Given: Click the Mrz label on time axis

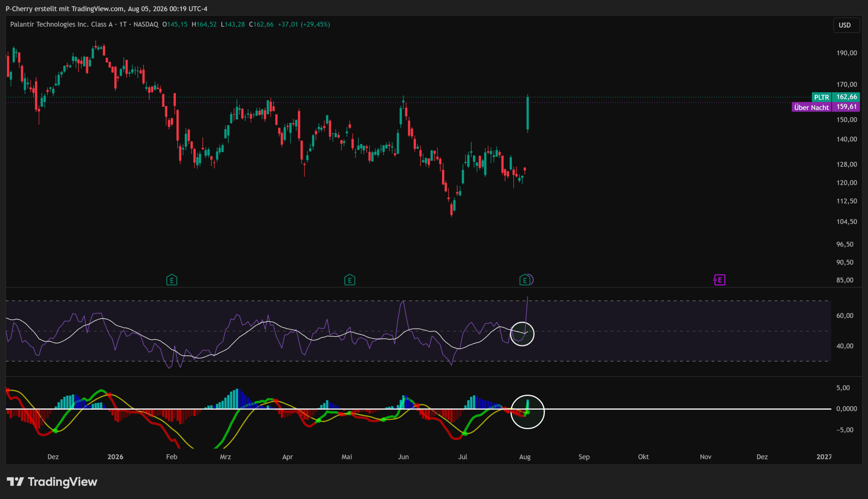Looking at the screenshot, I should tap(225, 457).
